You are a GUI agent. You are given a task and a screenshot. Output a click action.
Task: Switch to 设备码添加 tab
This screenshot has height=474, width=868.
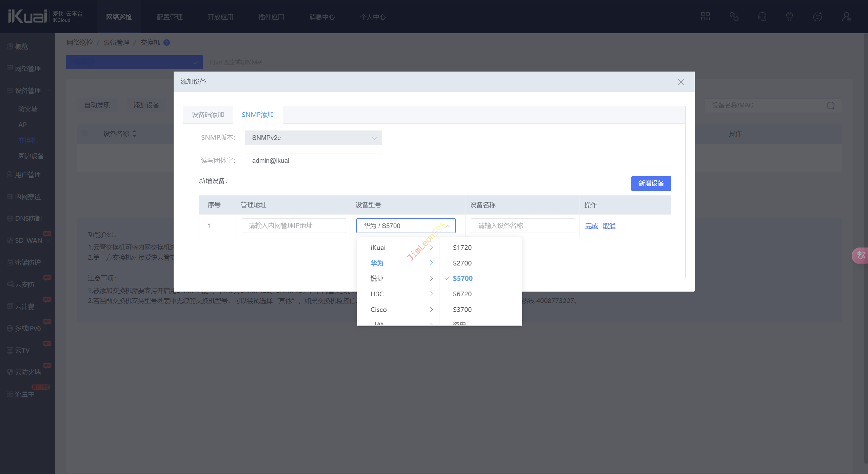(208, 115)
